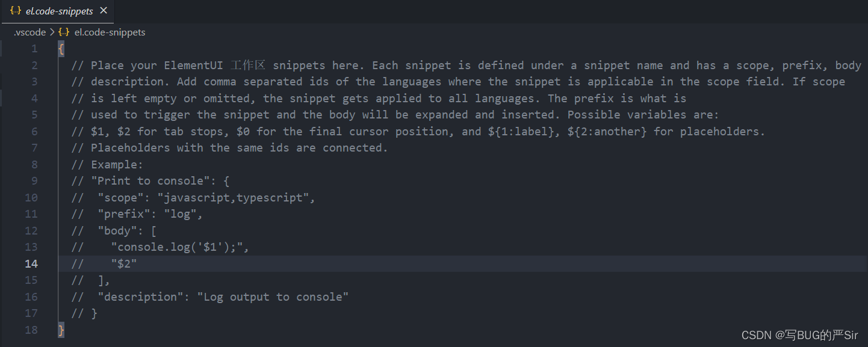This screenshot has height=347, width=868.
Task: Click line number 1 in the gutter
Action: tap(34, 48)
